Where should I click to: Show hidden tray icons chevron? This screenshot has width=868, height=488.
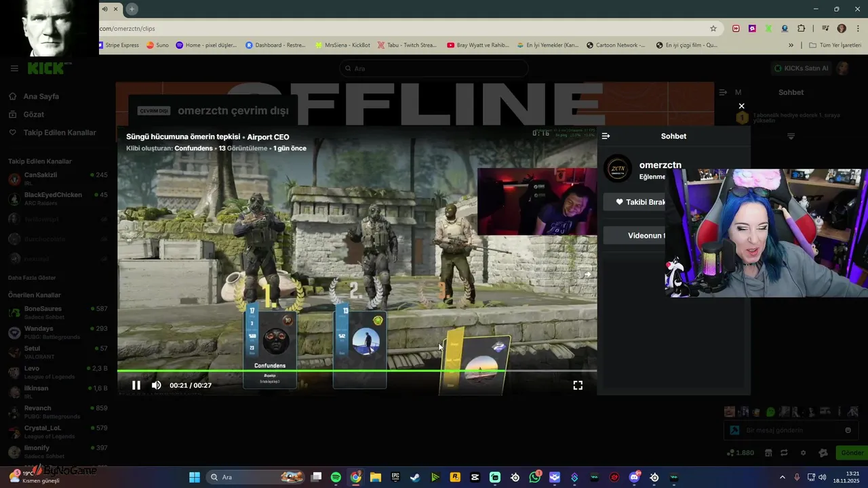coord(782,477)
